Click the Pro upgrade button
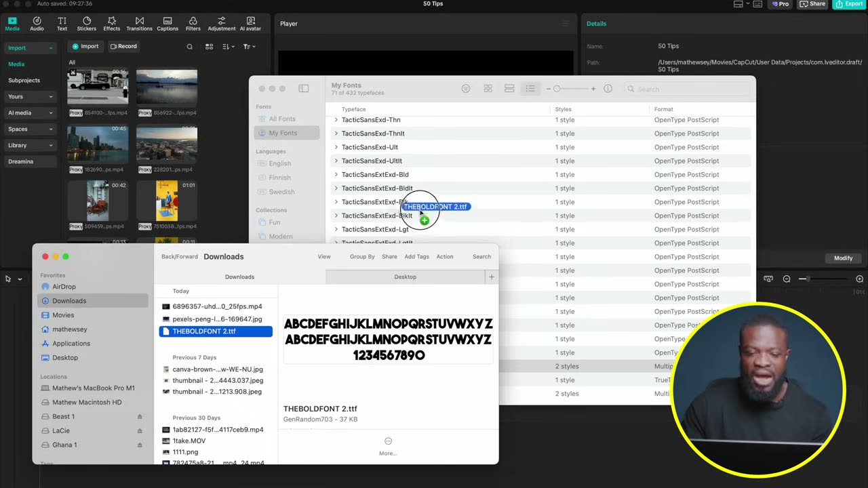The image size is (868, 488). coord(780,4)
